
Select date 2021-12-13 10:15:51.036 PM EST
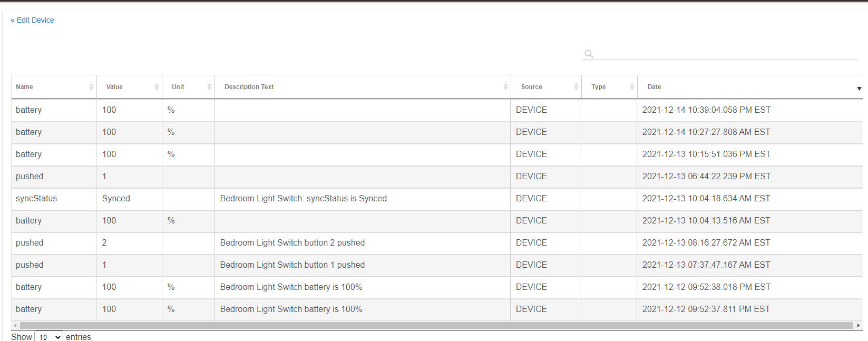706,154
